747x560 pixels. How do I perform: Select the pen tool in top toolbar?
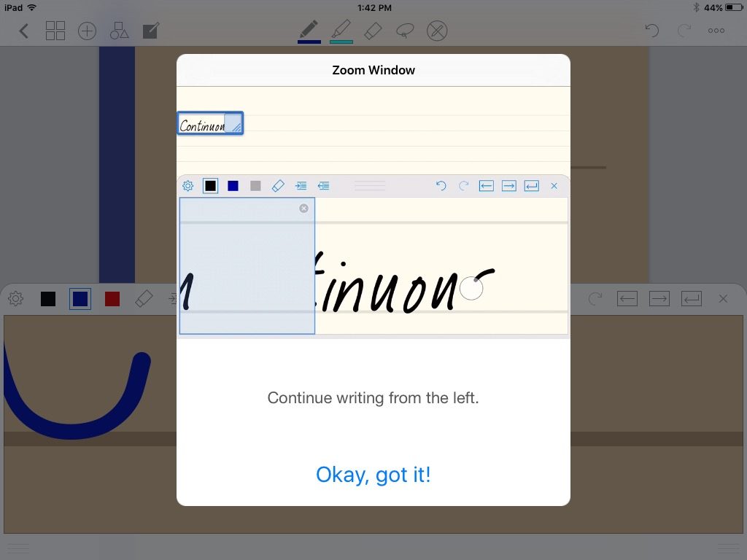(309, 31)
